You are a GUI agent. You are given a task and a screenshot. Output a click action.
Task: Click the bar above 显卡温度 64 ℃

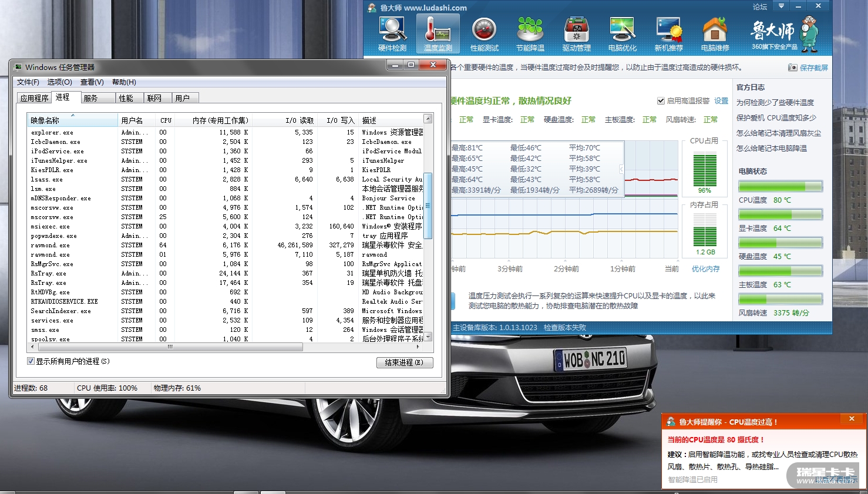coord(780,215)
